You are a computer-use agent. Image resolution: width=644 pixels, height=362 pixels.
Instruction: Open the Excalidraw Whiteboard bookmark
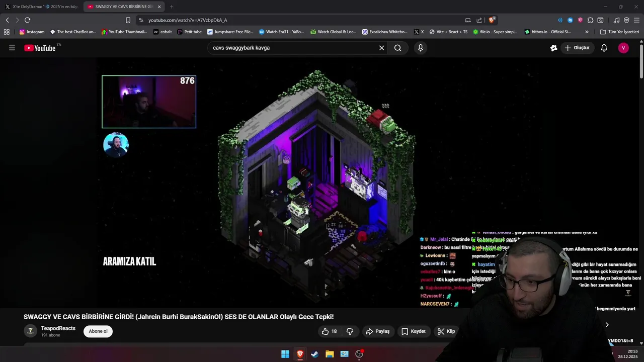pyautogui.click(x=385, y=32)
